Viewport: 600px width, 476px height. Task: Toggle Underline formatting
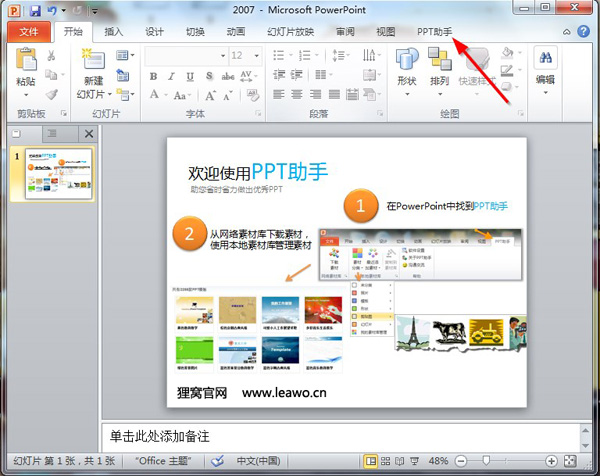click(x=190, y=77)
